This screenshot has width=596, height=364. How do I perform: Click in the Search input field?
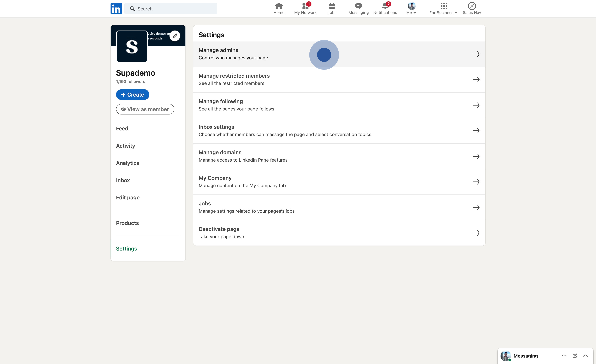point(174,9)
